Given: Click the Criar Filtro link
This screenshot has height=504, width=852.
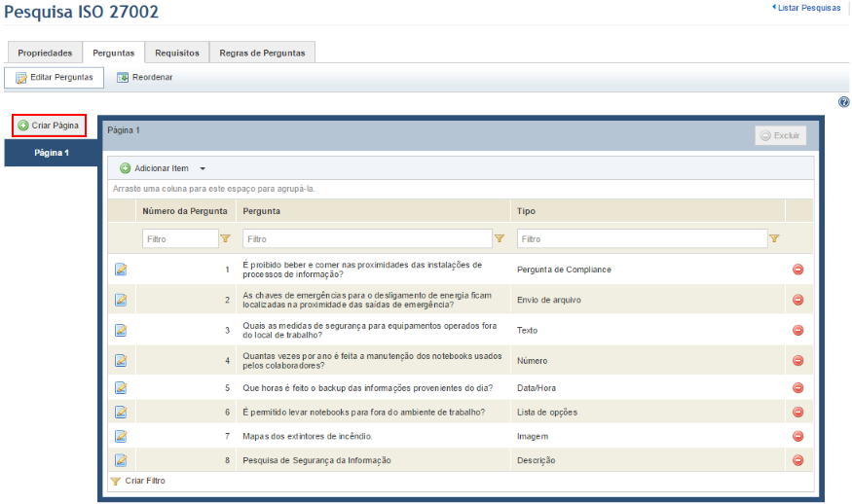Looking at the screenshot, I should (x=138, y=481).
